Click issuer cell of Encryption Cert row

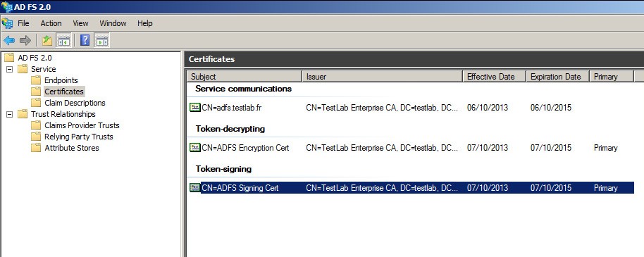tap(382, 148)
